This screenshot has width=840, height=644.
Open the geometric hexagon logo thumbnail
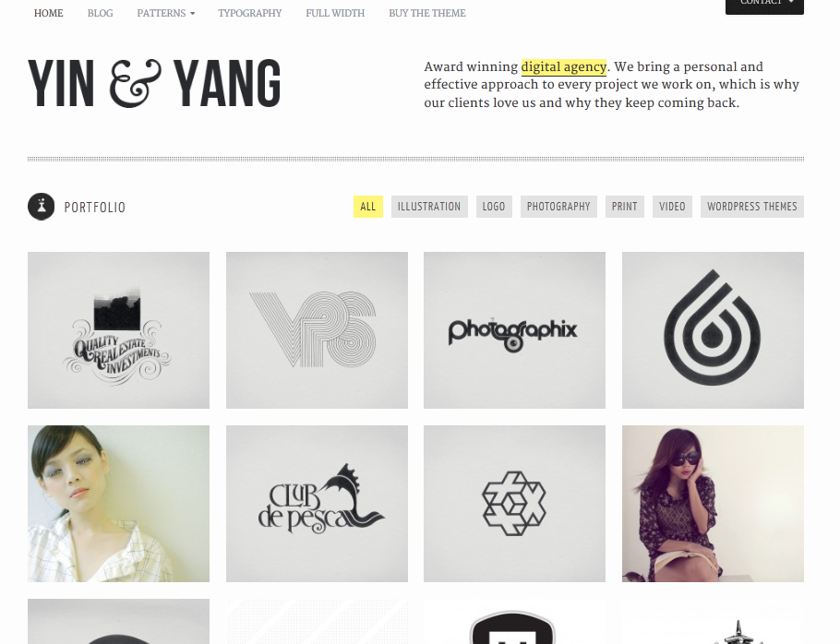pyautogui.click(x=514, y=504)
